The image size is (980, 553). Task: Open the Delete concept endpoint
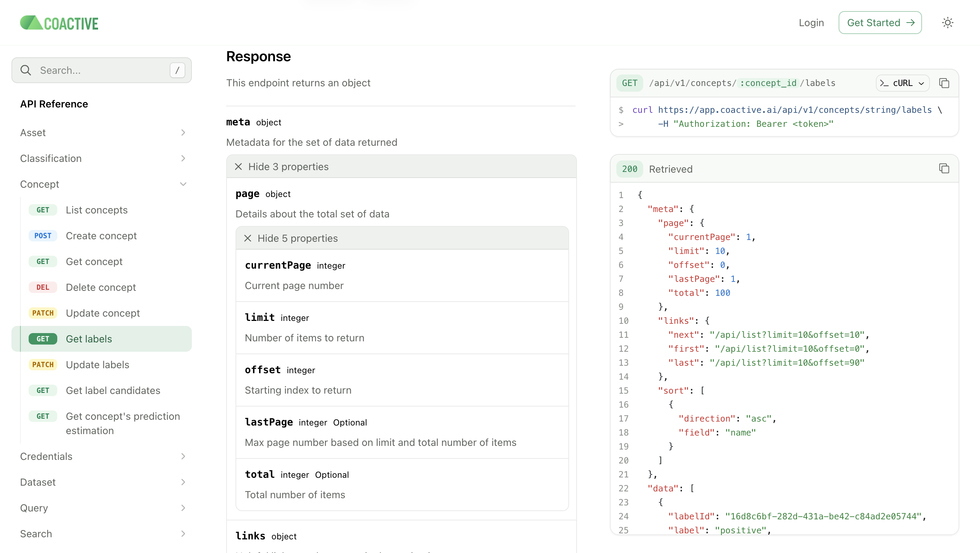[x=101, y=287]
